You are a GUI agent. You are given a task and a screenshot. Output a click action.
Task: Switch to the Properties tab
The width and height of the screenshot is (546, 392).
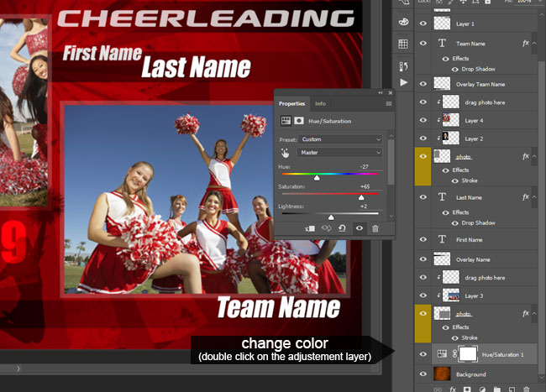(x=291, y=103)
